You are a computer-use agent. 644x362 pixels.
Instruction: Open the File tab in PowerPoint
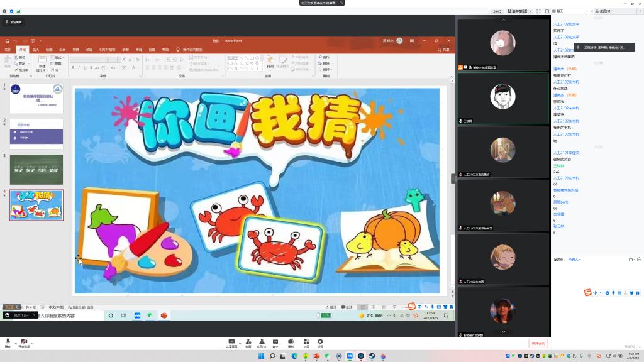[8, 49]
